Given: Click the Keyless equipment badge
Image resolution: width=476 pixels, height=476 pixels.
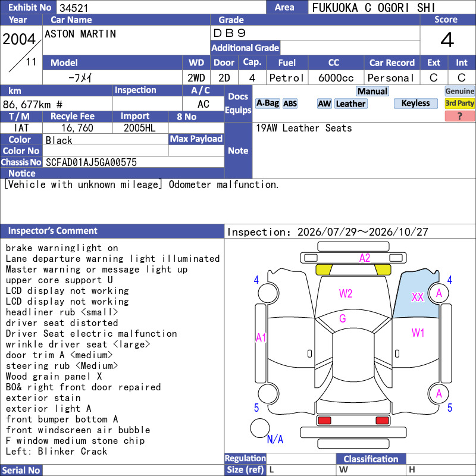Looking at the screenshot, I should tap(415, 103).
